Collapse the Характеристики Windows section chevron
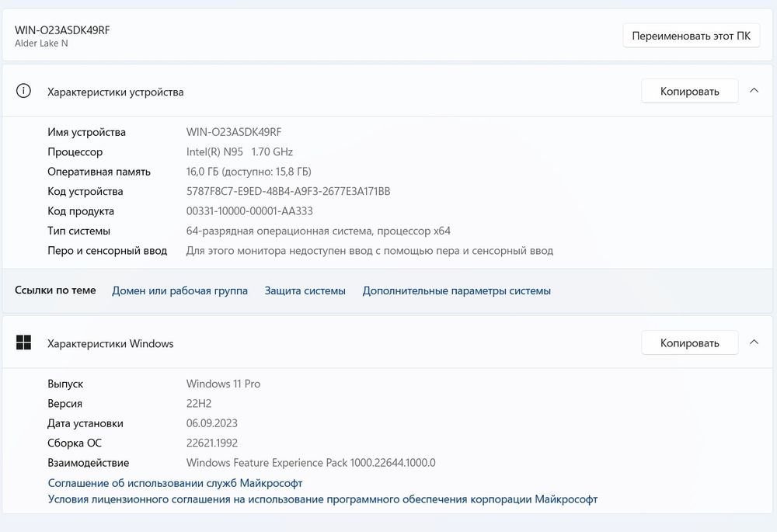 click(x=754, y=342)
